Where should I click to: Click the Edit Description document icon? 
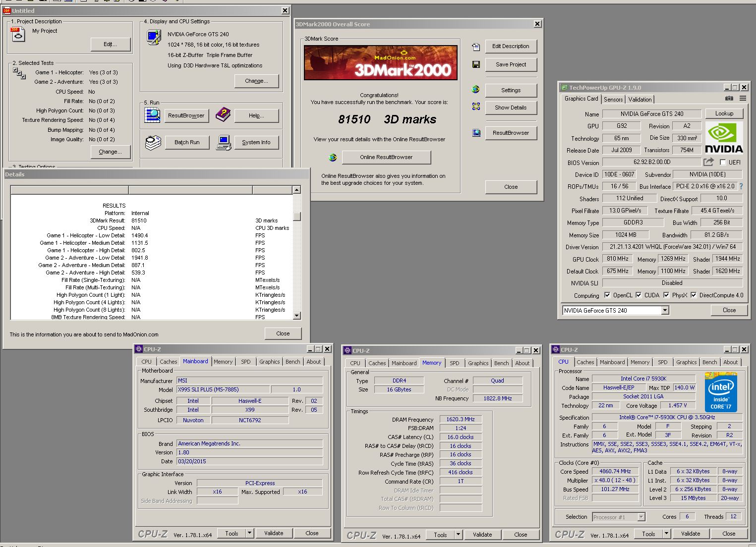point(476,47)
